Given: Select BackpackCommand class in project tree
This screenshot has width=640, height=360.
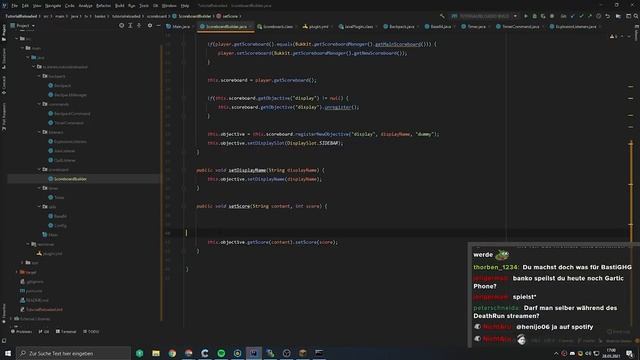Looking at the screenshot, I should pyautogui.click(x=69, y=113).
